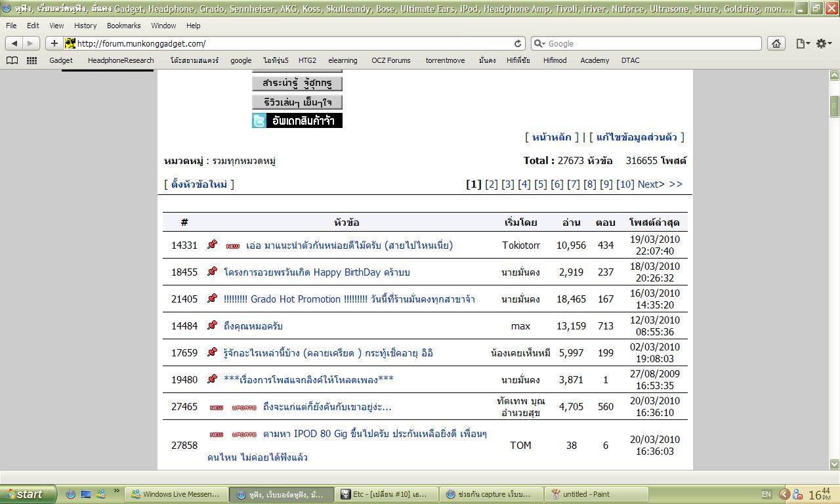Open the Grado Hot Promotion topic
Image resolution: width=840 pixels, height=504 pixels.
(349, 299)
